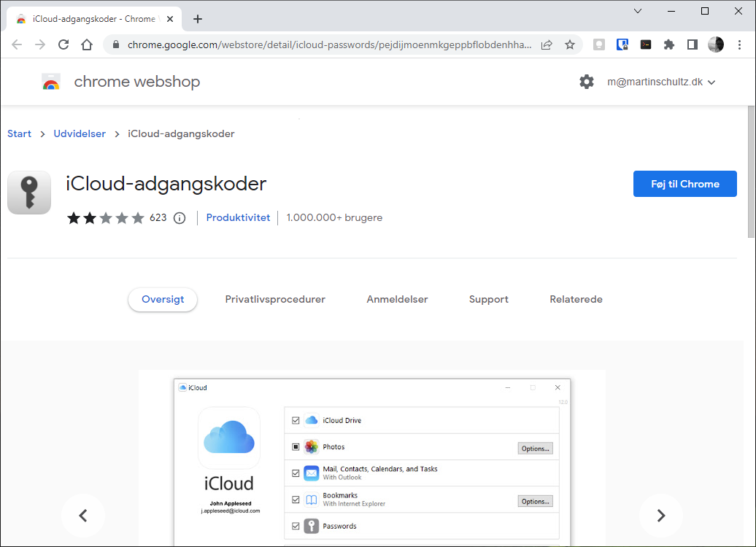
Task: Toggle the Bookmarks checkbox
Action: click(x=296, y=500)
